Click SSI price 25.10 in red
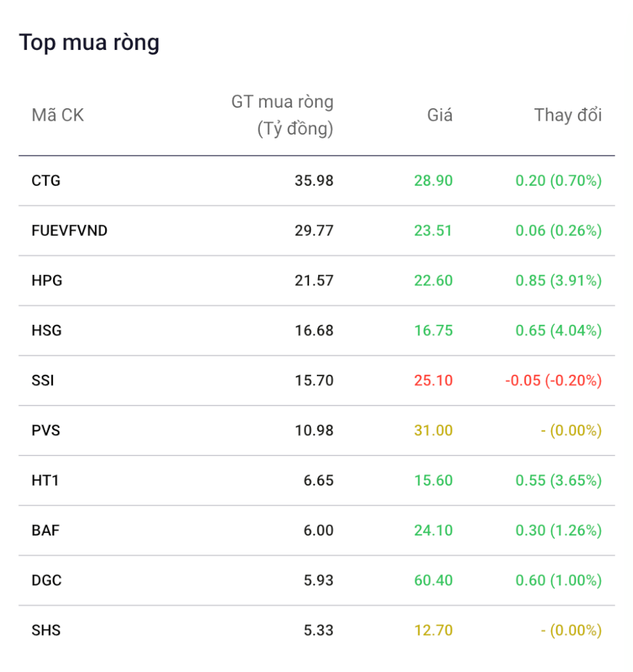 (434, 381)
